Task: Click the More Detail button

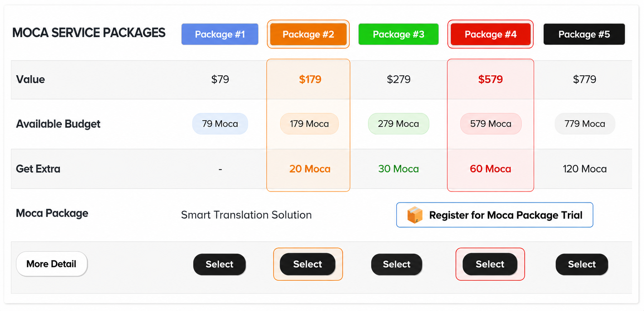Action: tap(51, 264)
